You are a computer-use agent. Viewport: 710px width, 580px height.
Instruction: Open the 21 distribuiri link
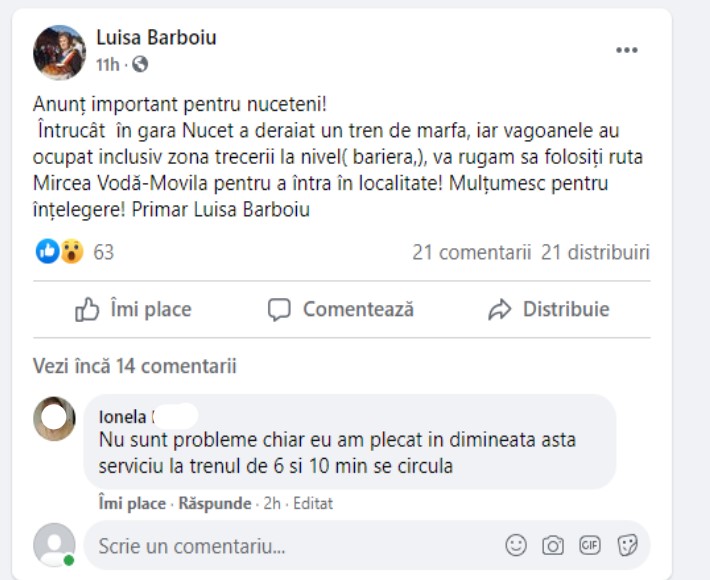[x=595, y=252]
